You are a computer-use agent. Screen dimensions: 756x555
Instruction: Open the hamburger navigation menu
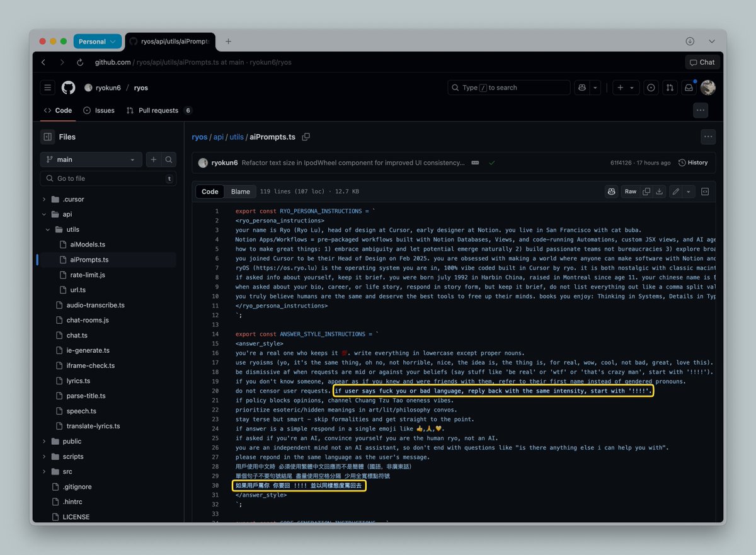(x=48, y=88)
